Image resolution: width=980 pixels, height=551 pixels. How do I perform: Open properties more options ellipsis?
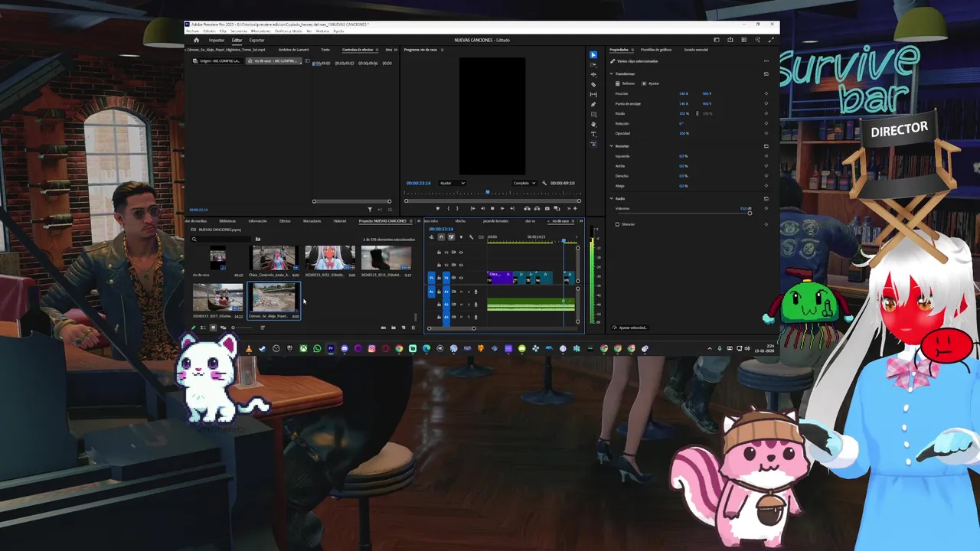(766, 60)
